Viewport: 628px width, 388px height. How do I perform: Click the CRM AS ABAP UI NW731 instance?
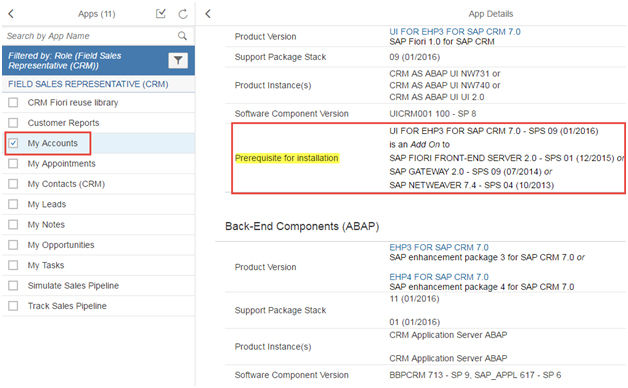click(445, 74)
